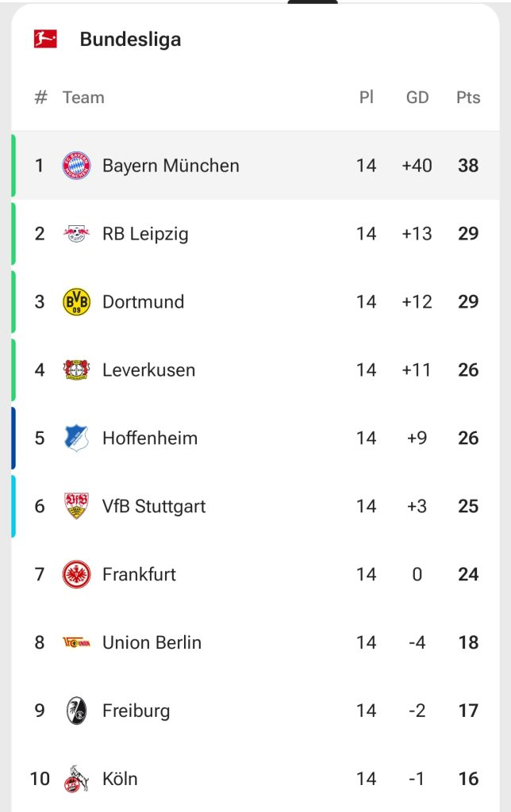Viewport: 511px width, 812px height.
Task: Click the Union Berlin logo
Action: coord(76,642)
